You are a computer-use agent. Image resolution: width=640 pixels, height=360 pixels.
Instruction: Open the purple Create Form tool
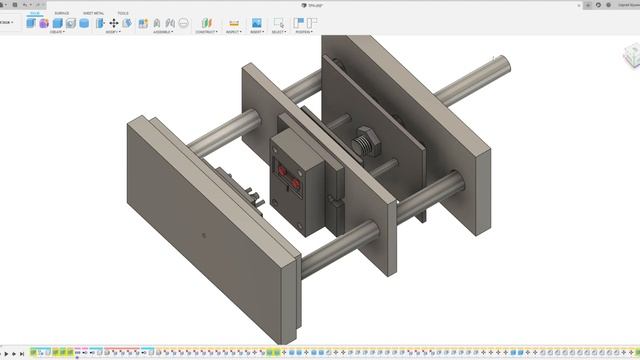(x=44, y=23)
